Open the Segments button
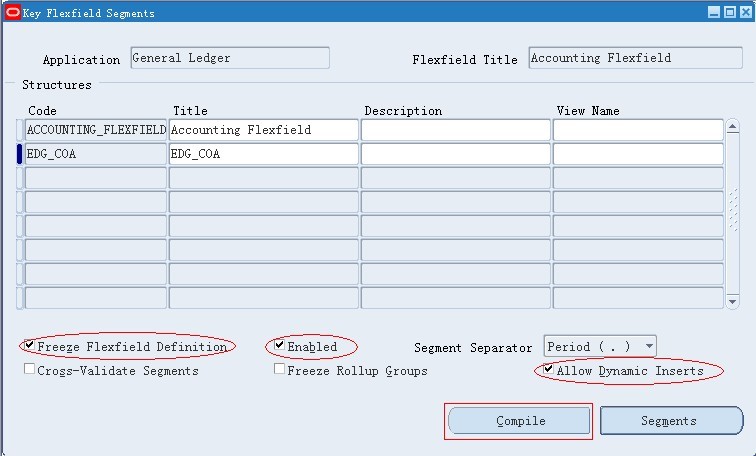Screen dimensions: 756x456 [670, 421]
